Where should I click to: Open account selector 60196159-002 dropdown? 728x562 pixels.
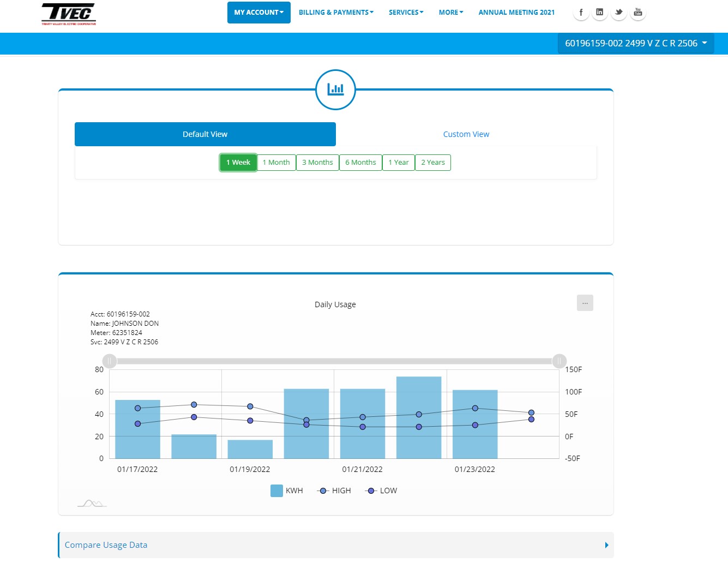(x=635, y=43)
